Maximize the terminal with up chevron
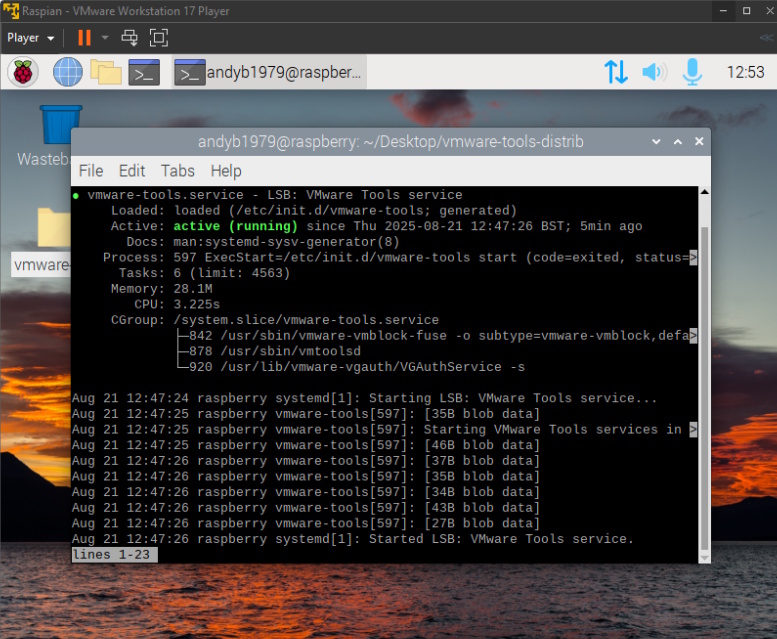 click(x=678, y=142)
